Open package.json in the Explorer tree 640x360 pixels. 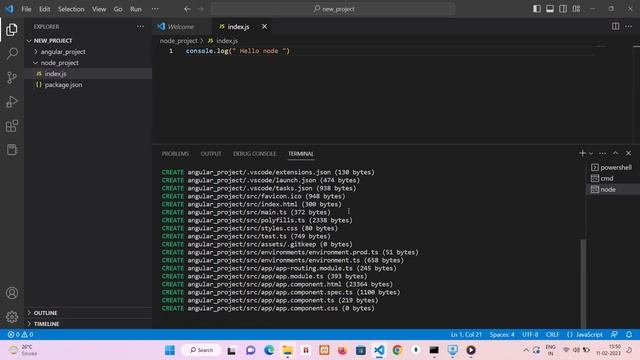click(x=88, y=85)
